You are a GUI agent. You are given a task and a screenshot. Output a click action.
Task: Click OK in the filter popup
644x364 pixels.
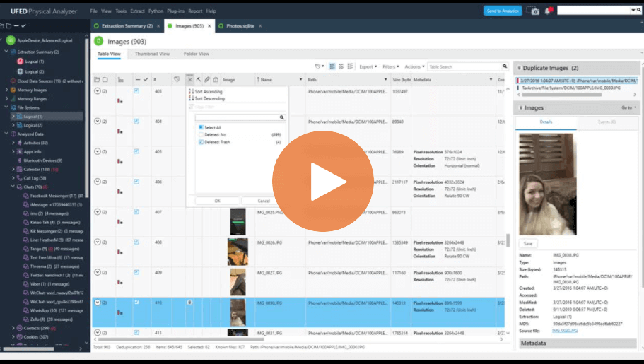pyautogui.click(x=216, y=201)
